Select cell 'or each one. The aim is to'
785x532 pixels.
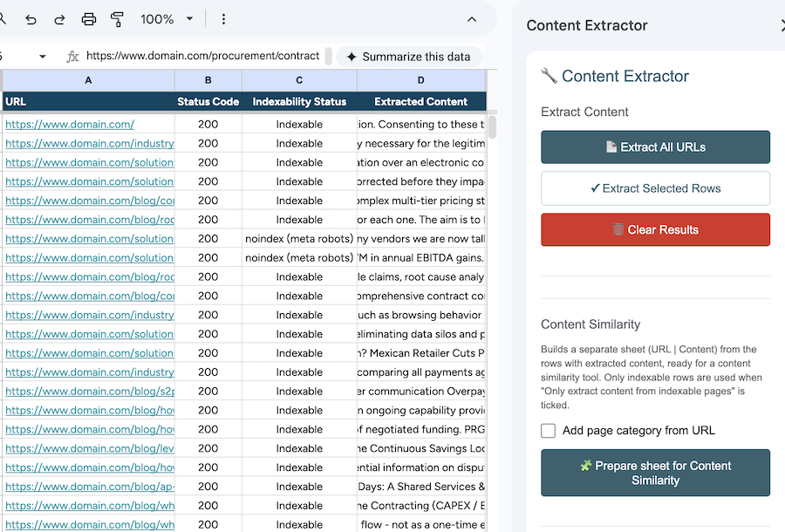[421, 220]
